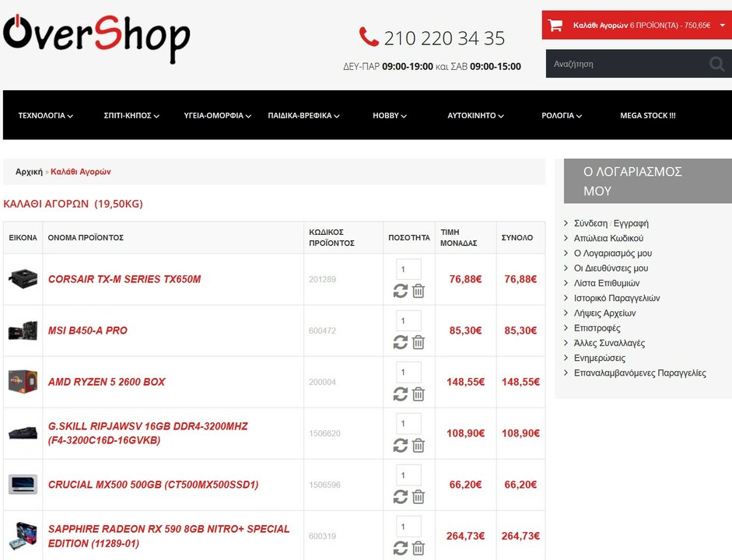This screenshot has height=560, width=732.
Task: Update quantity for SAPPHIRE RADEON RX 590
Action: 400,548
